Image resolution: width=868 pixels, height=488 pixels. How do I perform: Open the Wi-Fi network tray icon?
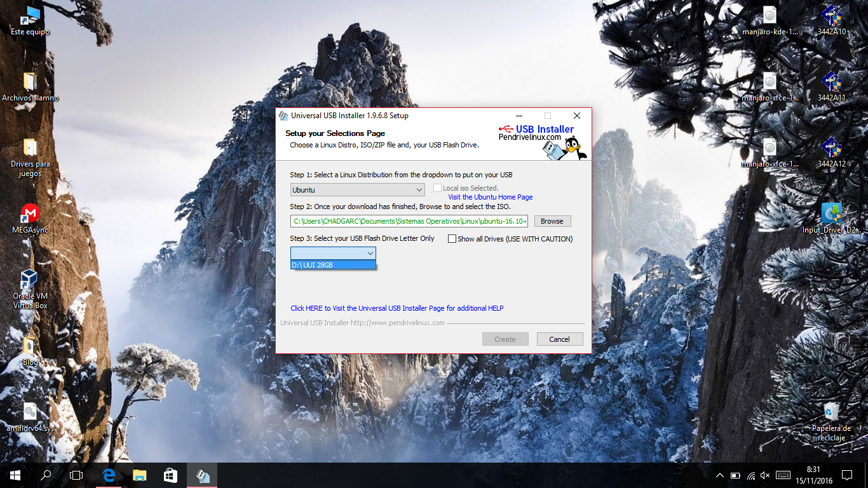tap(751, 475)
